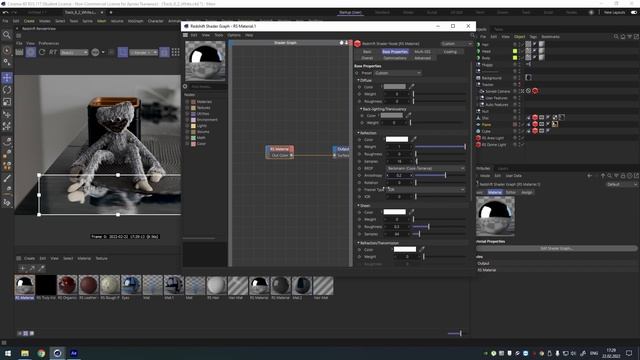Viewport: 640px width, 360px height.
Task: Open the grid dots icon in RenderView toolbar
Action: tap(176, 52)
